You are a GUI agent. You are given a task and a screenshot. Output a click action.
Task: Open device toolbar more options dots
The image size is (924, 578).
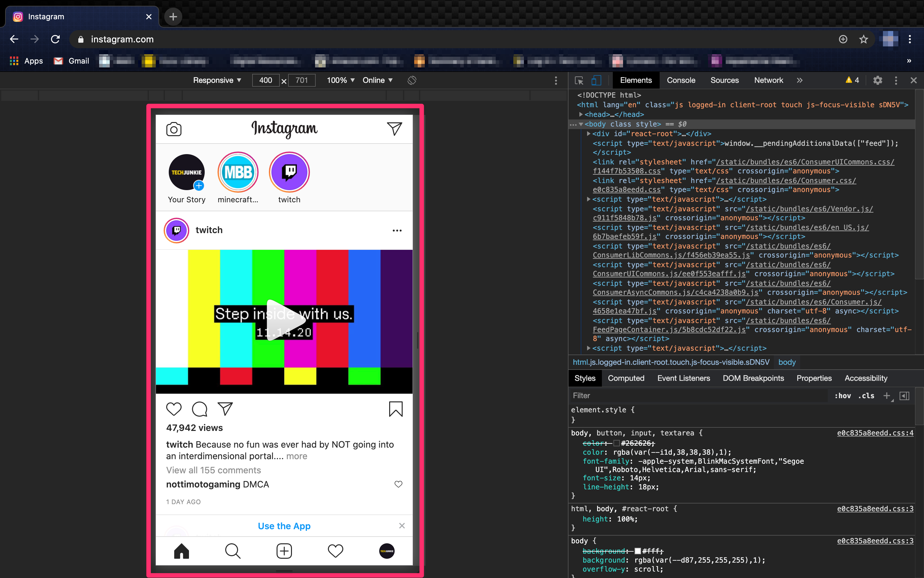click(556, 80)
